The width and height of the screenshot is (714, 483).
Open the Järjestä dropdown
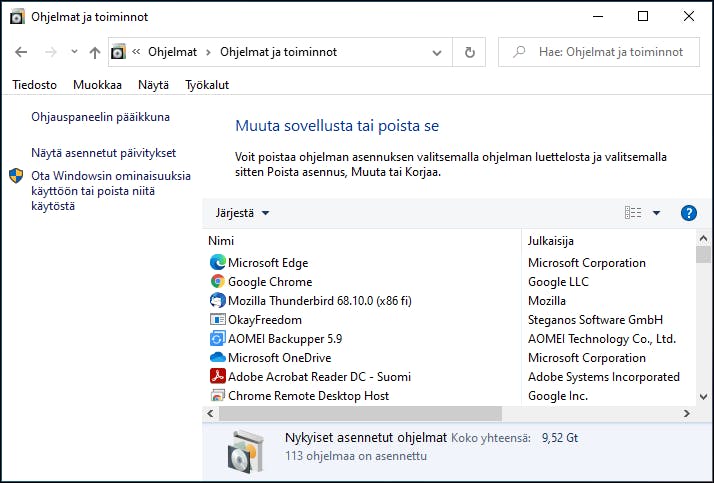242,213
